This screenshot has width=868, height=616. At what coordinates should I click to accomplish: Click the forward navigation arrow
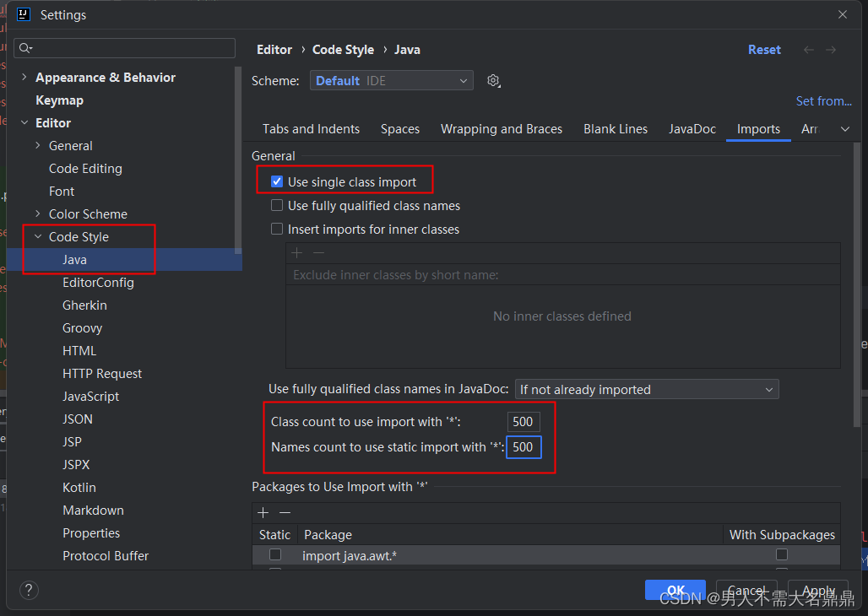pos(831,50)
